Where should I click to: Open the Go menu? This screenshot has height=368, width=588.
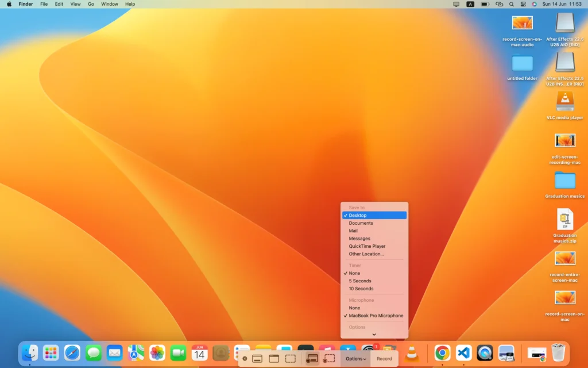[91, 4]
